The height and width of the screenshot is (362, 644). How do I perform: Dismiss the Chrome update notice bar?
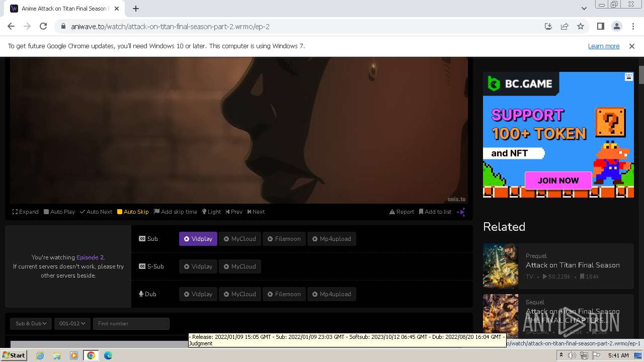tap(632, 46)
